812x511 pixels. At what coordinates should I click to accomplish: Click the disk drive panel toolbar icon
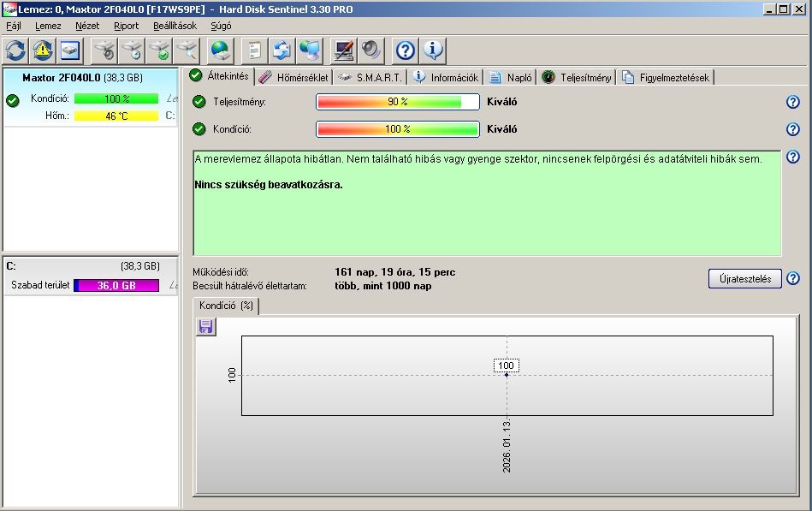69,51
